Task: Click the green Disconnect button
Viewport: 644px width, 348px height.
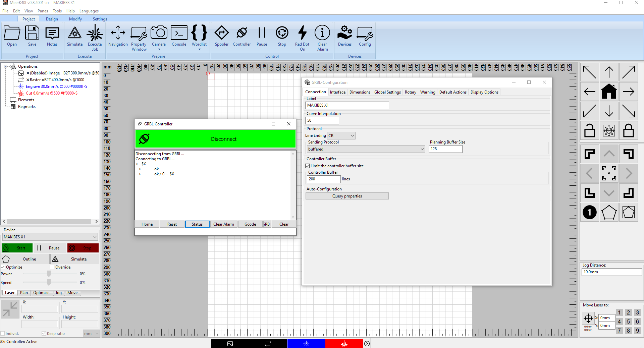Action: coord(215,139)
